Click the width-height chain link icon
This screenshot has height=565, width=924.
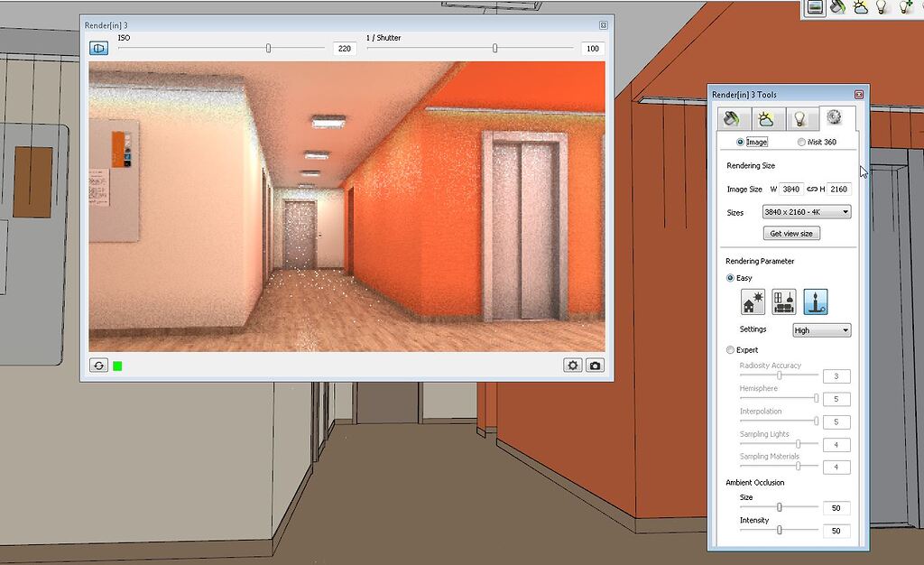(812, 190)
